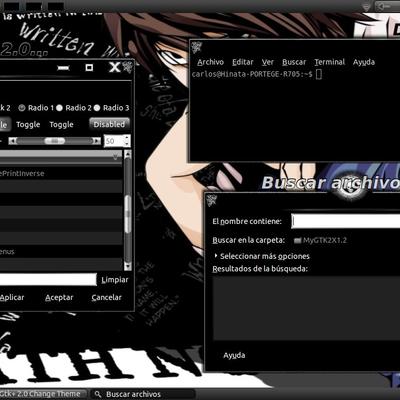Open the Editar menu in the terminal
This screenshot has height=400, width=400.
click(x=243, y=62)
